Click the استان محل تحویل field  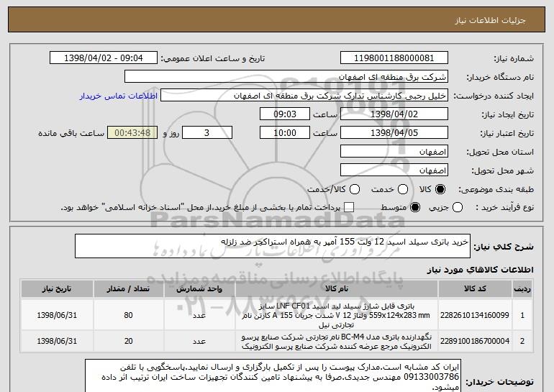tap(394, 152)
